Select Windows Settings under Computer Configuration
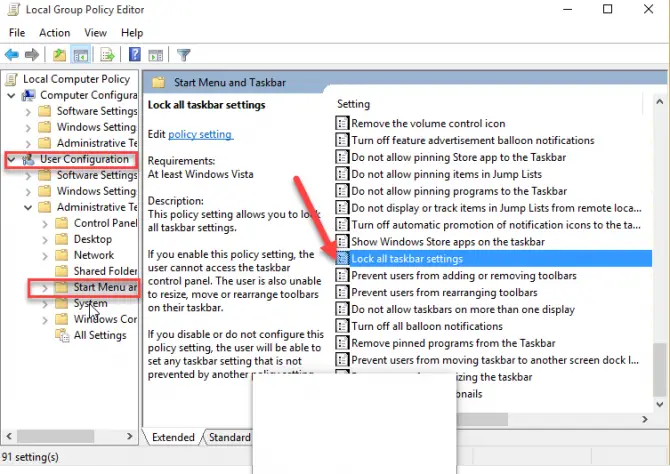 [x=97, y=127]
